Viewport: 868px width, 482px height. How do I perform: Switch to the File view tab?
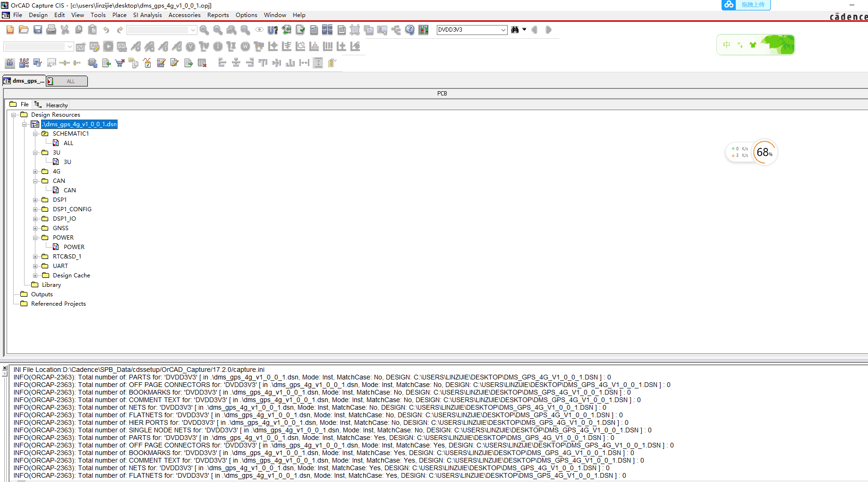19,104
